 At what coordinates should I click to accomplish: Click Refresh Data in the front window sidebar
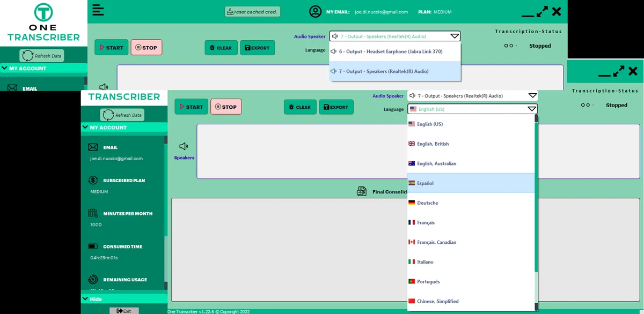tap(122, 115)
